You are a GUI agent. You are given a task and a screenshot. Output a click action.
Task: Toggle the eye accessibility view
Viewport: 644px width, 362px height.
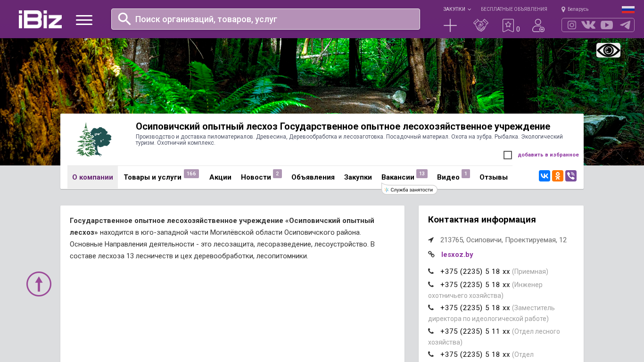click(x=608, y=50)
